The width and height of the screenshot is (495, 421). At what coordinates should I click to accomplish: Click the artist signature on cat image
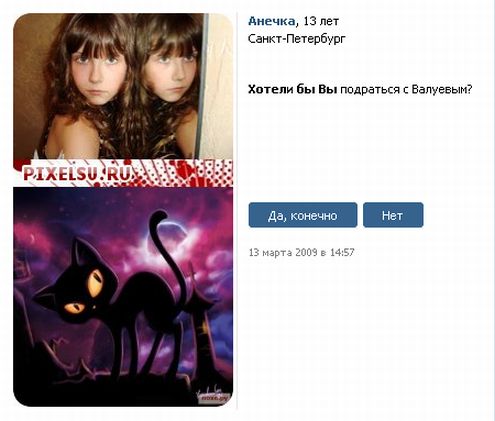click(209, 397)
